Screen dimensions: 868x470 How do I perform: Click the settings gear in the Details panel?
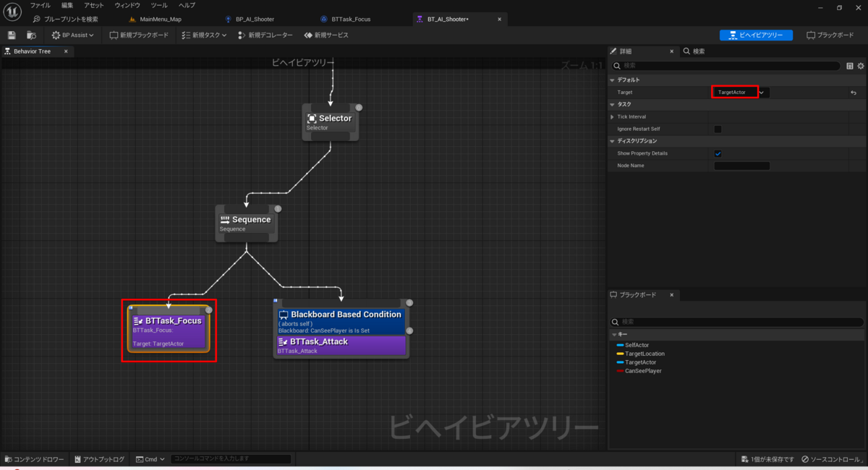[x=860, y=65]
